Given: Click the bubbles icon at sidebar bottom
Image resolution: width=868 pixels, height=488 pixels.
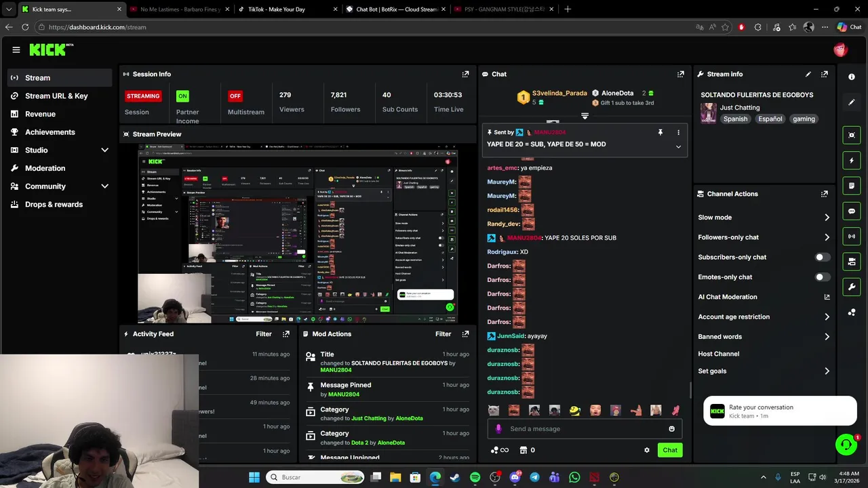Looking at the screenshot, I should [x=852, y=312].
